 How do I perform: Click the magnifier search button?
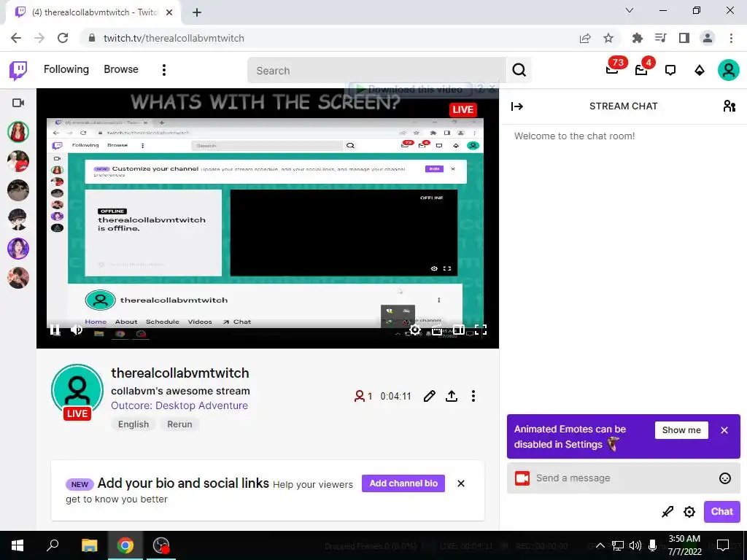tap(519, 71)
